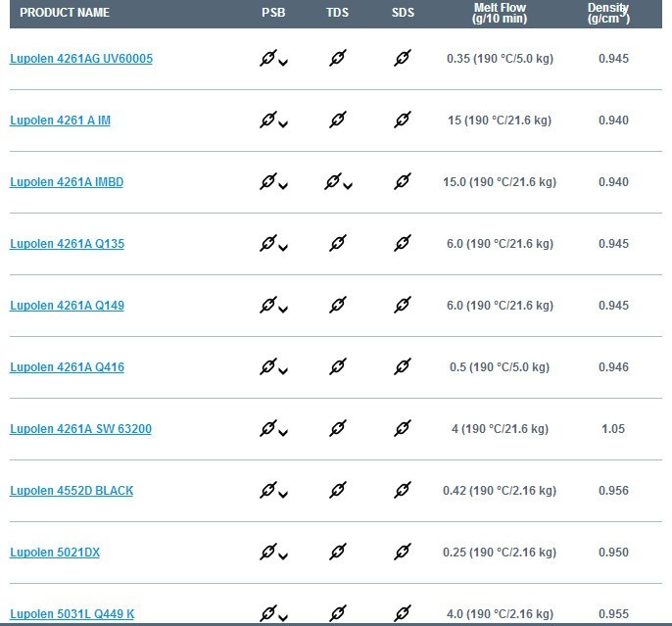
Task: Open SDS link icon for Lupolen 4261A Q149
Action: pyautogui.click(x=403, y=305)
